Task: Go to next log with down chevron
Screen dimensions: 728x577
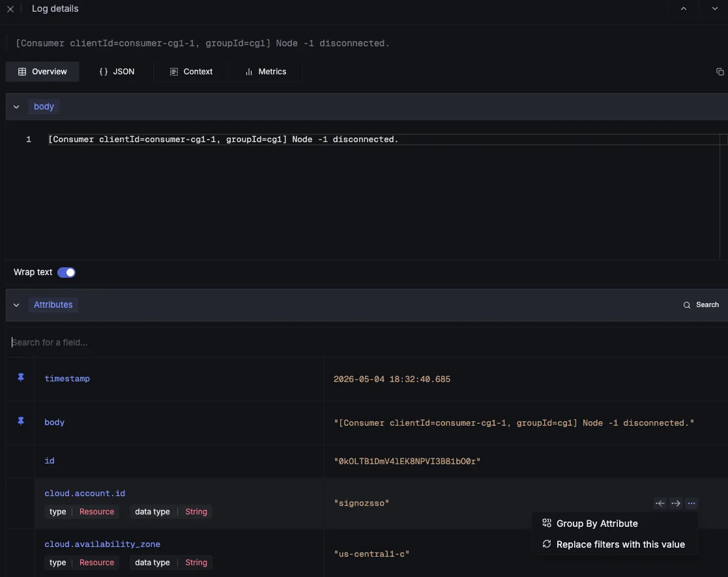Action: 714,8
